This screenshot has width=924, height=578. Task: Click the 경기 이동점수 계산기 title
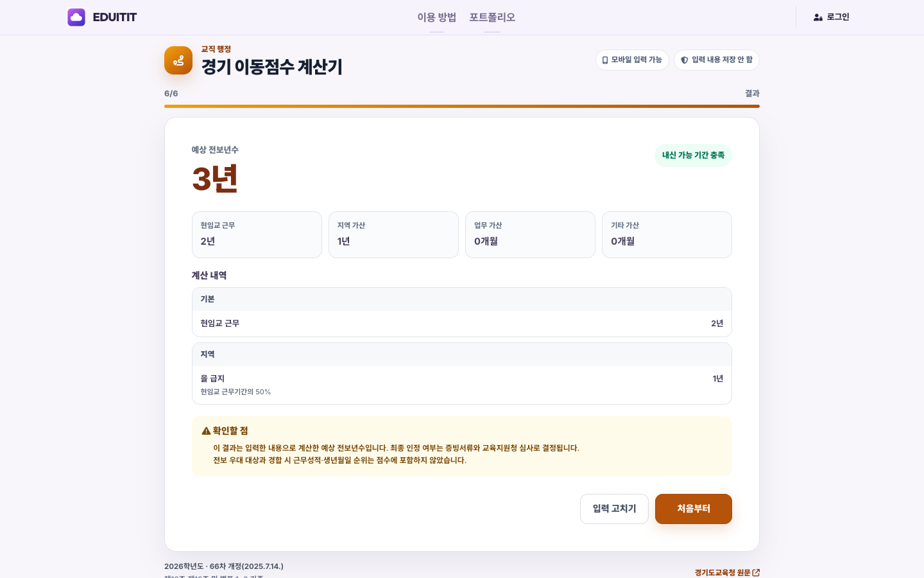pyautogui.click(x=272, y=67)
